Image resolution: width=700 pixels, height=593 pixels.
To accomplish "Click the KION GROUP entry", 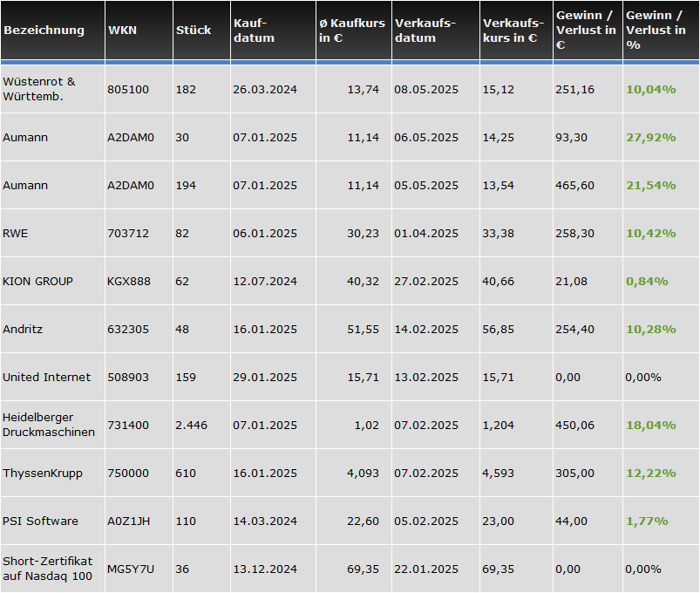I will tap(37, 282).
